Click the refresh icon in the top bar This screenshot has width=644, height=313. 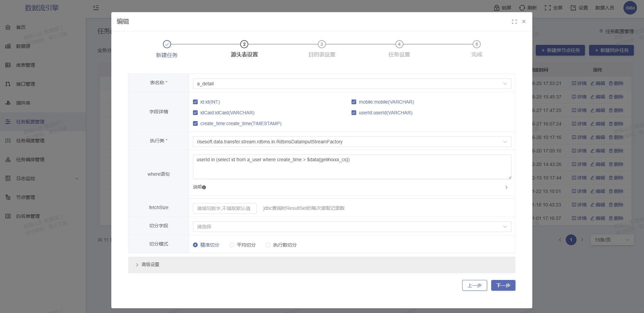[x=522, y=8]
